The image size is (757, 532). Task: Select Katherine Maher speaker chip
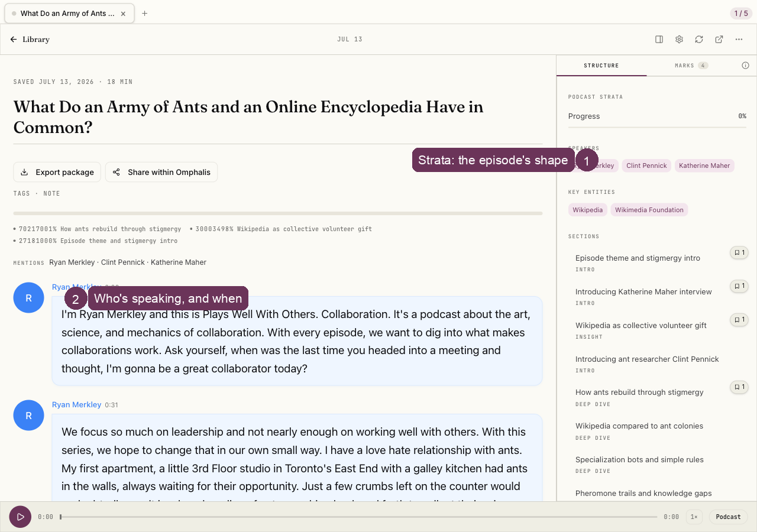click(704, 166)
